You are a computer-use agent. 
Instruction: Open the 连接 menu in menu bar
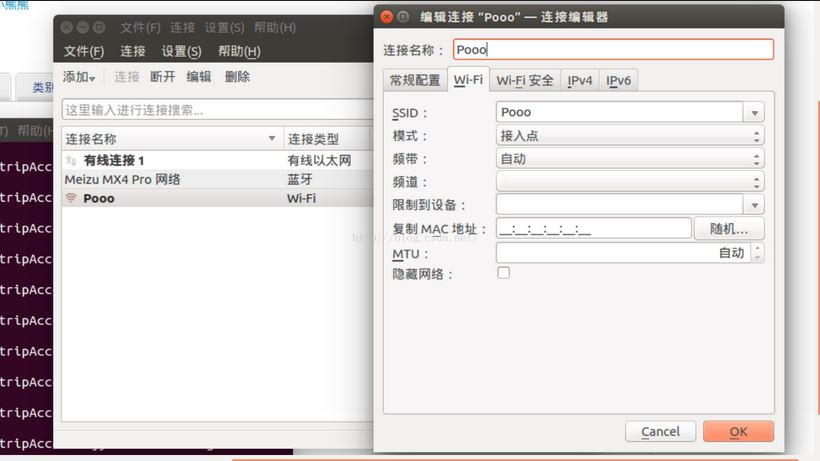(133, 51)
